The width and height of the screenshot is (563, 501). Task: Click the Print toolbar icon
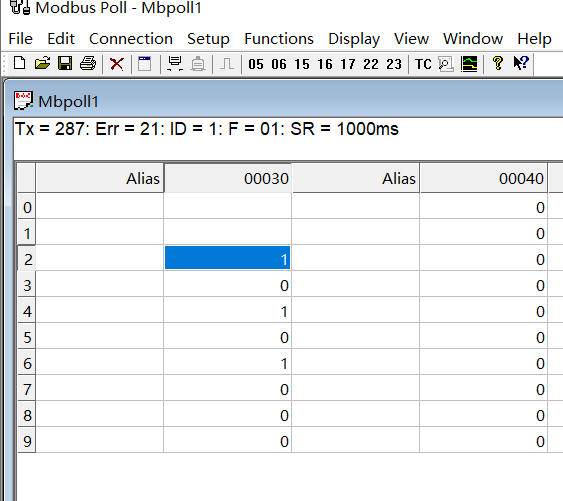point(88,64)
